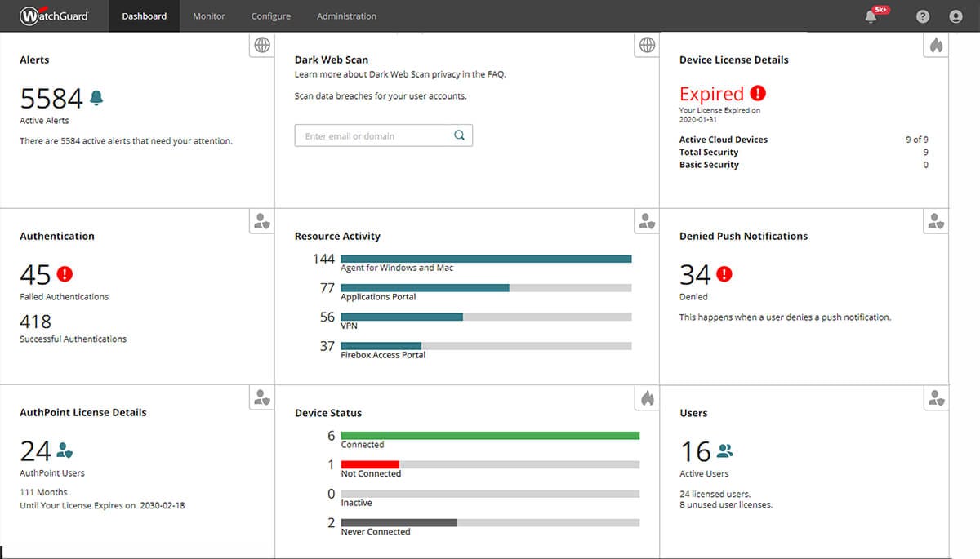
Task: Select the Dashboard tab
Action: click(144, 16)
